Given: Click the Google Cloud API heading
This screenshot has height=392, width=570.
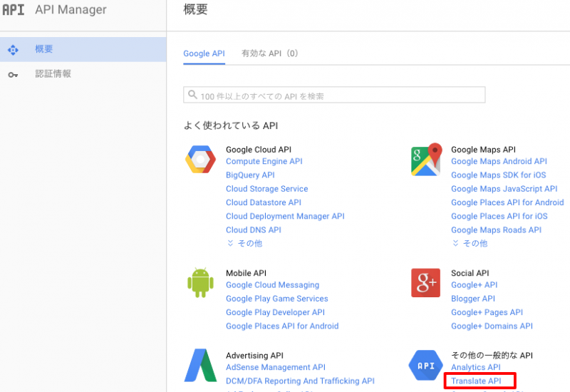Looking at the screenshot, I should pos(259,150).
